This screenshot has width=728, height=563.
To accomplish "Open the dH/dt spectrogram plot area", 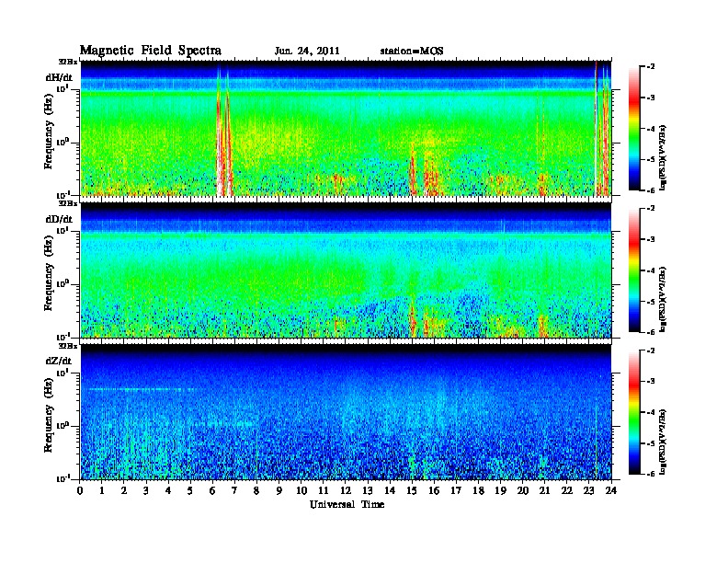I will [x=347, y=128].
